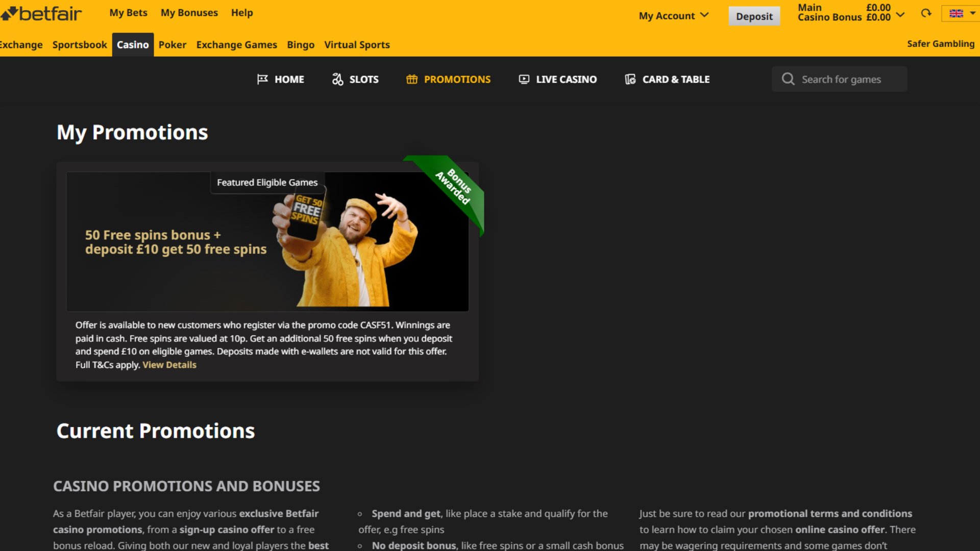The width and height of the screenshot is (980, 551).
Task: Click the 50 free spins promotion banner
Action: pos(267,241)
